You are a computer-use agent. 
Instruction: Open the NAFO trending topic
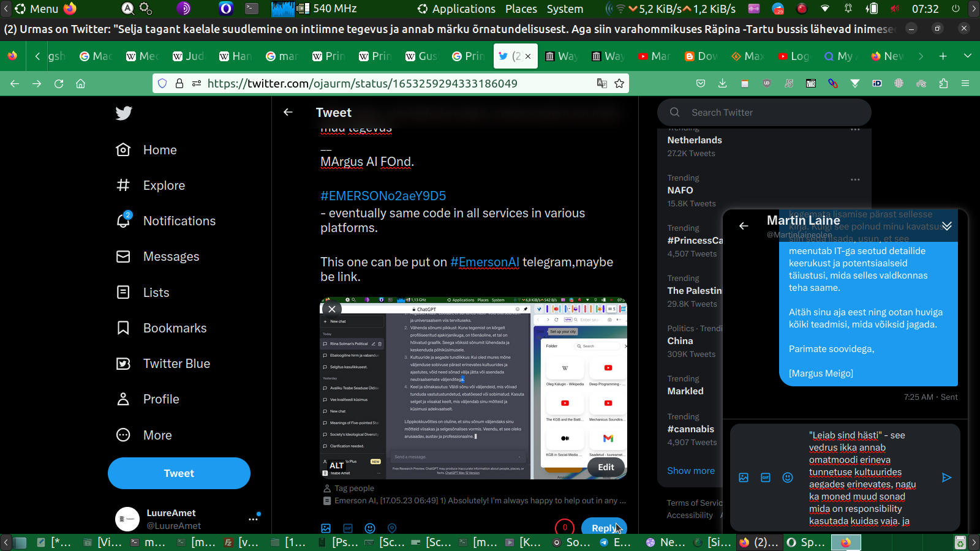click(x=680, y=190)
